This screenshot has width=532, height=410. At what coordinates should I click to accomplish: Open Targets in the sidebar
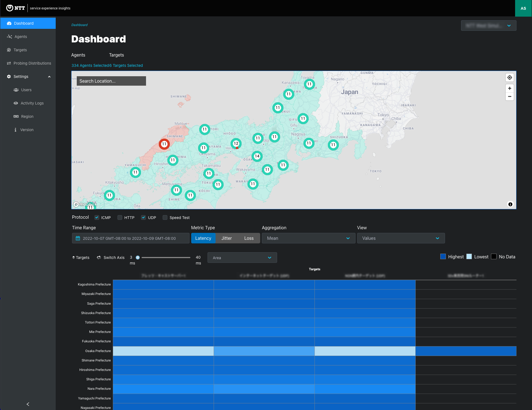[28, 50]
